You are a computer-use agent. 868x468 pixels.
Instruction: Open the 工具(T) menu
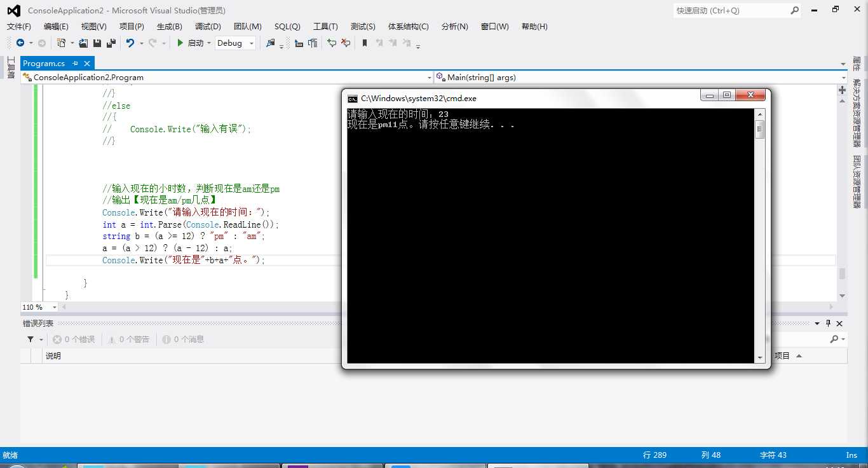tap(325, 26)
